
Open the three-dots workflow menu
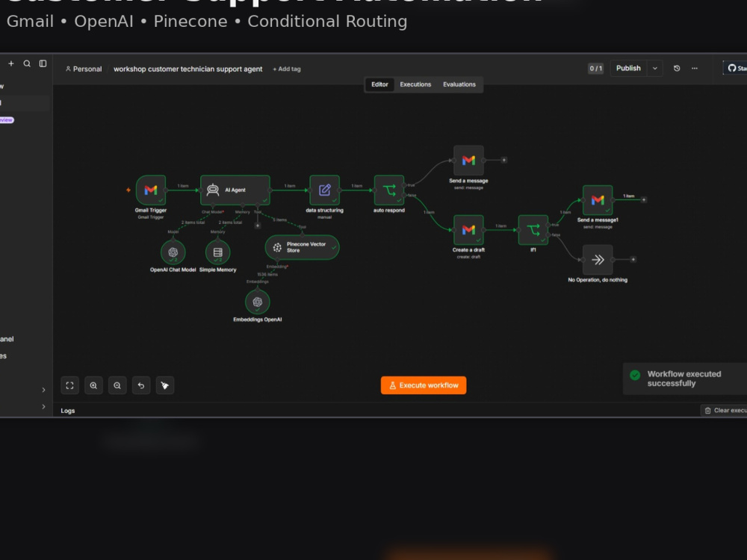coord(695,68)
